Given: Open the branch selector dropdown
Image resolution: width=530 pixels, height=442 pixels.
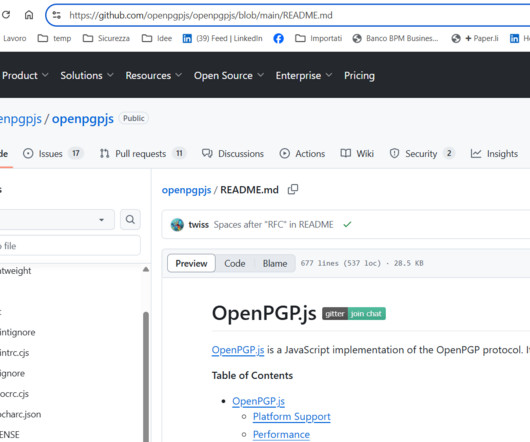Looking at the screenshot, I should coord(56,220).
